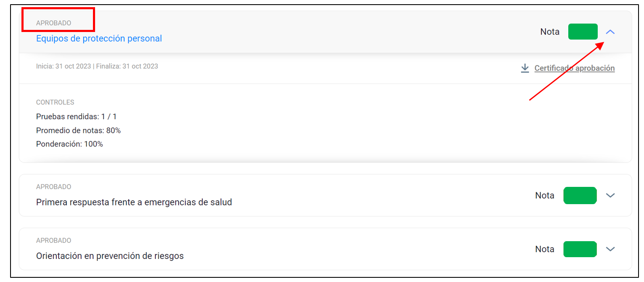Click the APROBADO label above Orientación en prevención
The width and height of the screenshot is (644, 282).
pyautogui.click(x=54, y=240)
